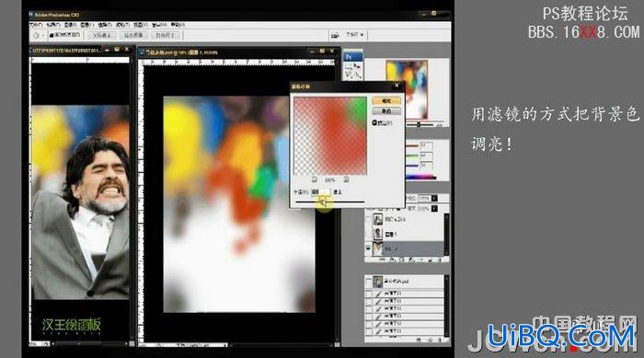Click the radius value field in the dialog
Image resolution: width=644 pixels, height=358 pixels.
[x=320, y=192]
